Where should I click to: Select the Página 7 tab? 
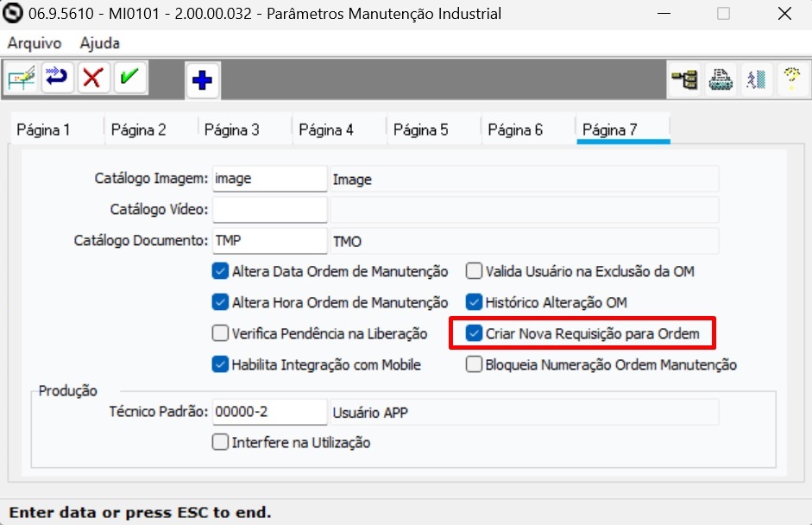pos(623,129)
